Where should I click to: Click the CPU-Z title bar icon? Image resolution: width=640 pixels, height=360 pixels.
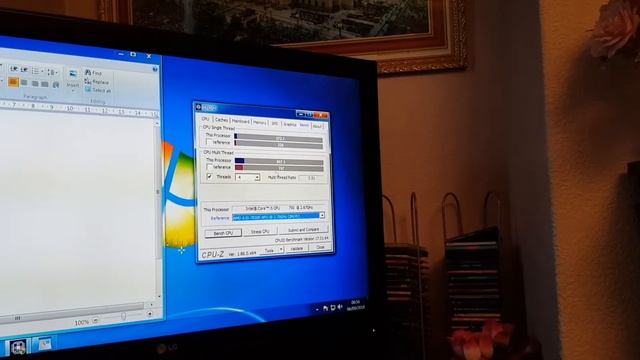198,107
